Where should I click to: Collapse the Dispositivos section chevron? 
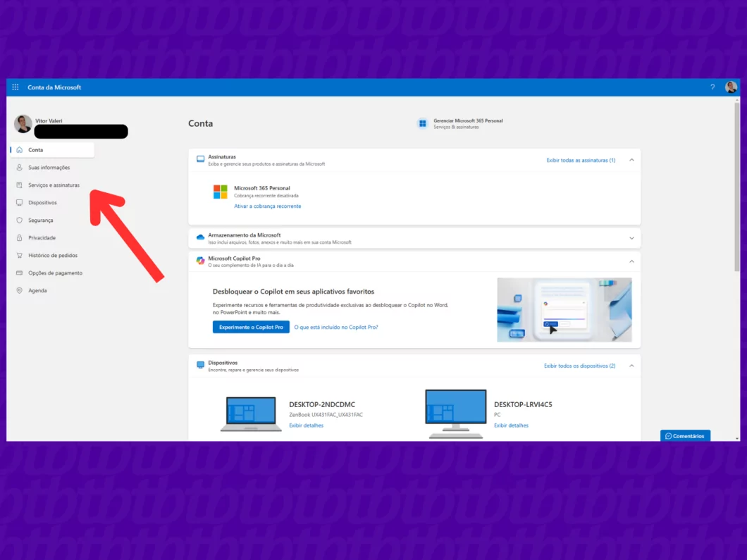click(x=631, y=366)
